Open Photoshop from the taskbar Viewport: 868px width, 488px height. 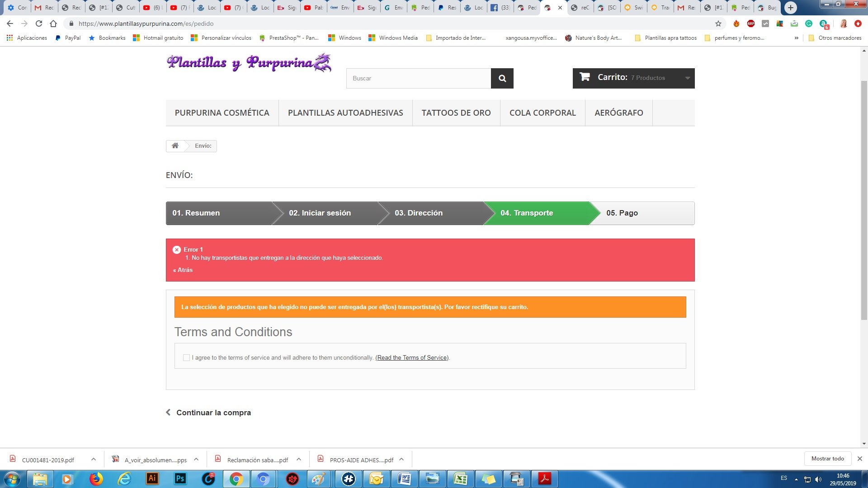pos(180,479)
